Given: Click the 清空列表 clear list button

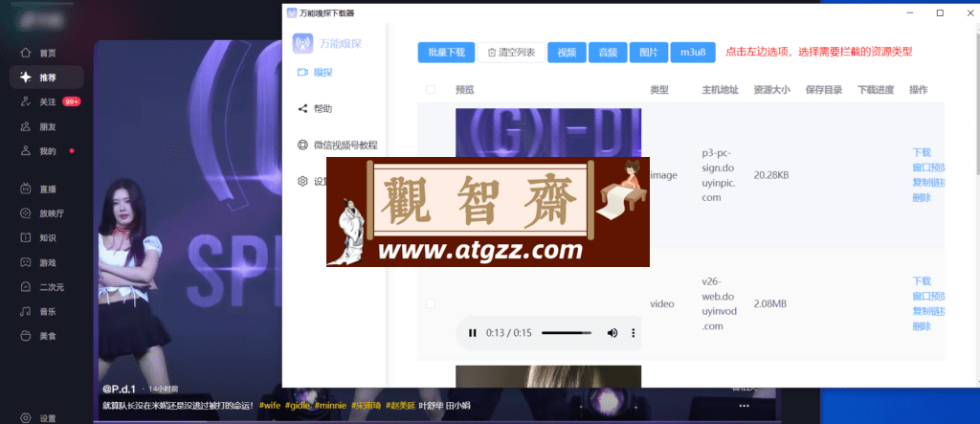Looking at the screenshot, I should (x=511, y=53).
